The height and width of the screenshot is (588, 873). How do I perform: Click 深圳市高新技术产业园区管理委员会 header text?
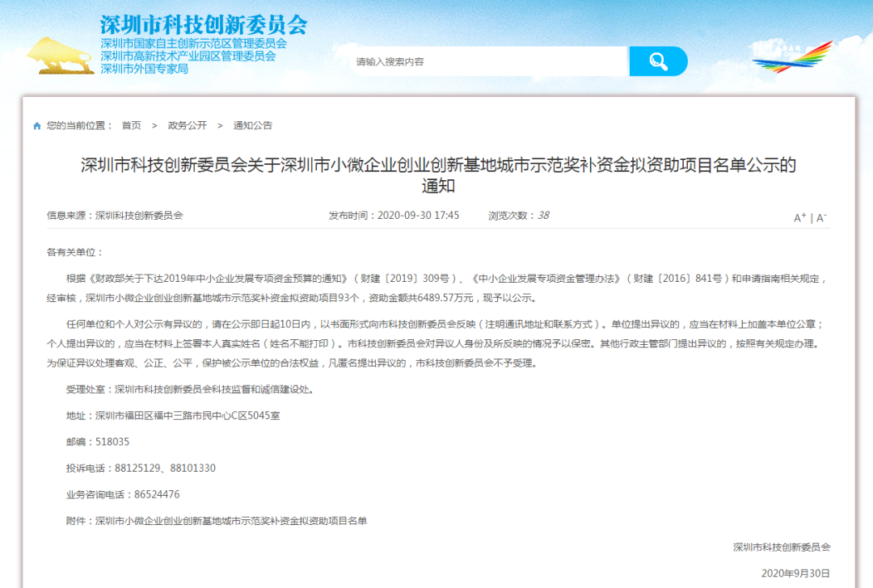[x=188, y=57]
